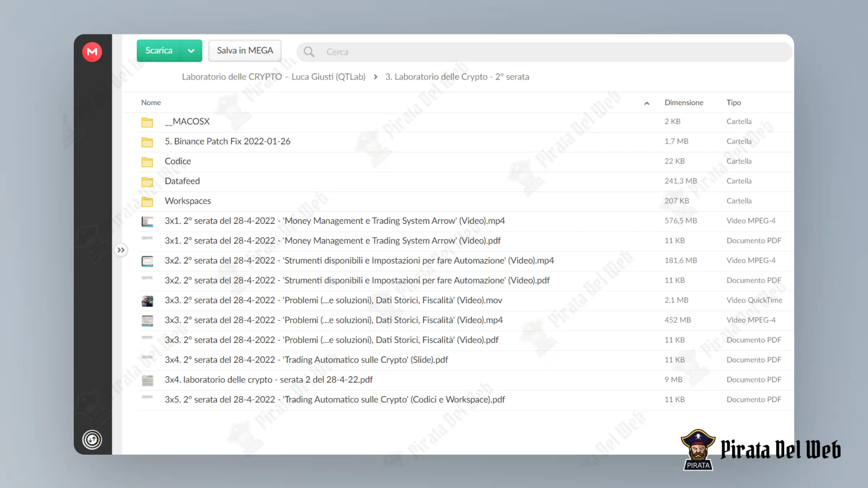Click thumbnail of 3x2 Strumenti disponibili mp4
This screenshot has height=488, width=868.
click(x=147, y=261)
